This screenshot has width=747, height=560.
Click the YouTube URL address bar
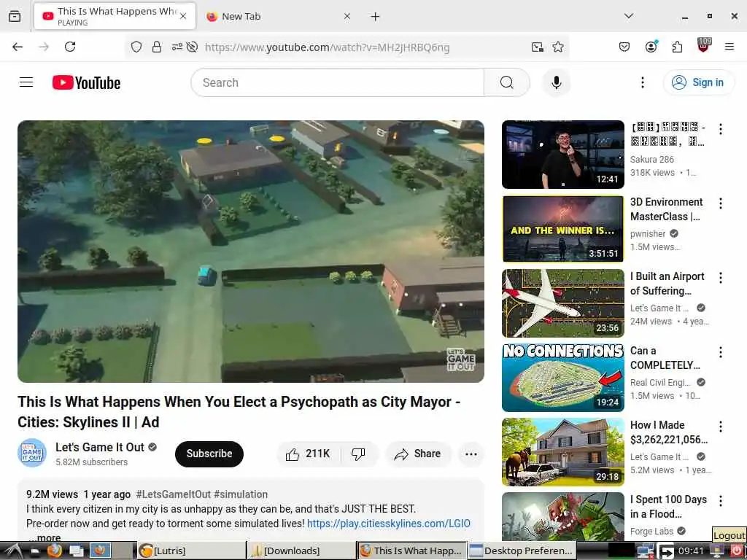pos(328,47)
